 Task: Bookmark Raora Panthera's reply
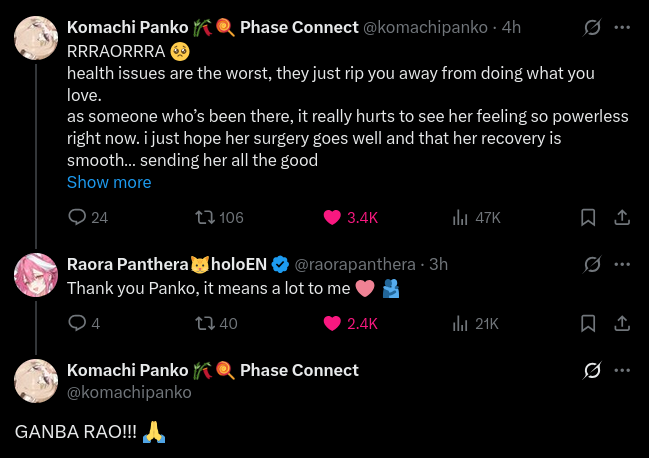point(589,323)
